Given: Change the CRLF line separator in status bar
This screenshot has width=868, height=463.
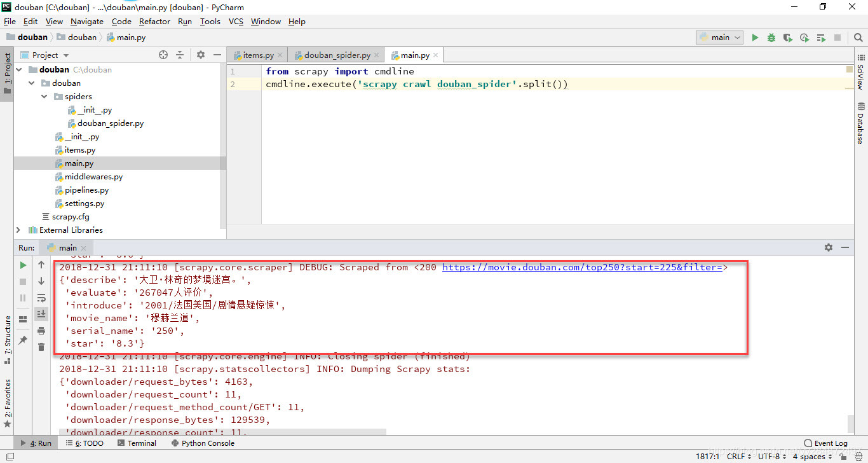Looking at the screenshot, I should (x=738, y=457).
